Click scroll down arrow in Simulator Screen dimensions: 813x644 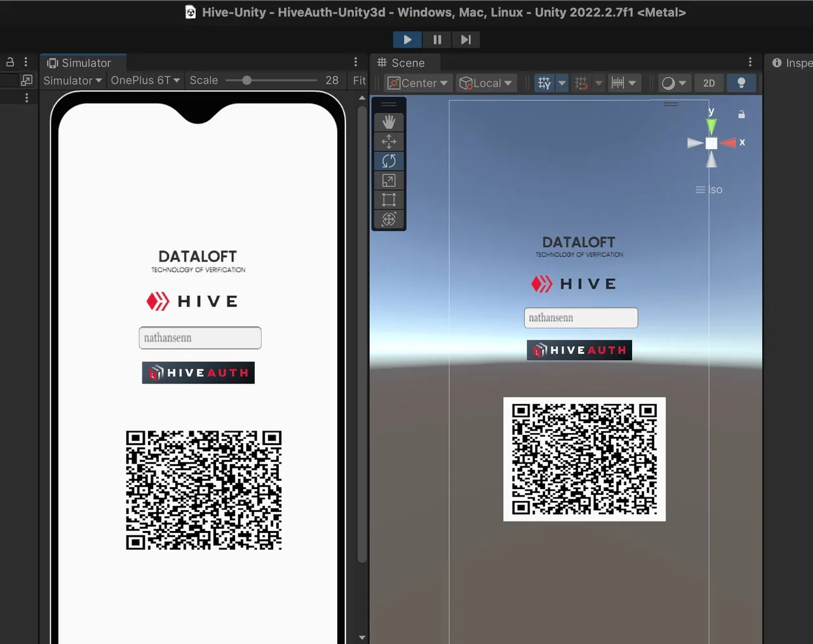click(362, 637)
